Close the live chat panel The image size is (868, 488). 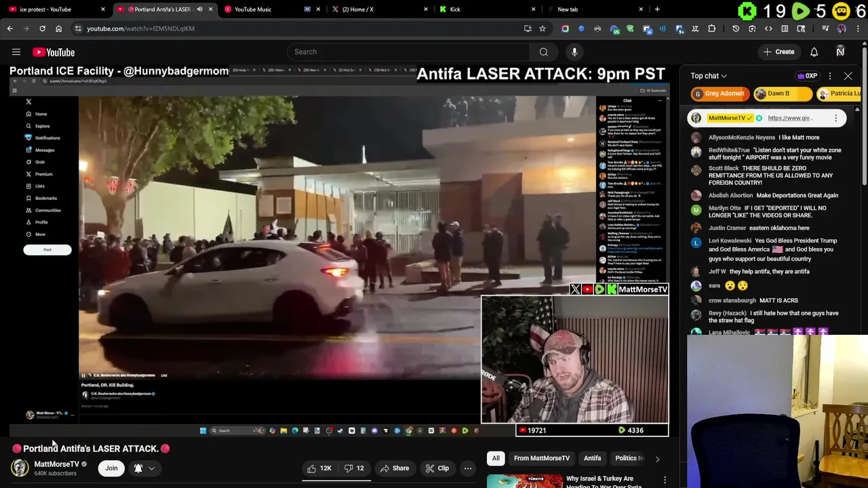pyautogui.click(x=848, y=76)
